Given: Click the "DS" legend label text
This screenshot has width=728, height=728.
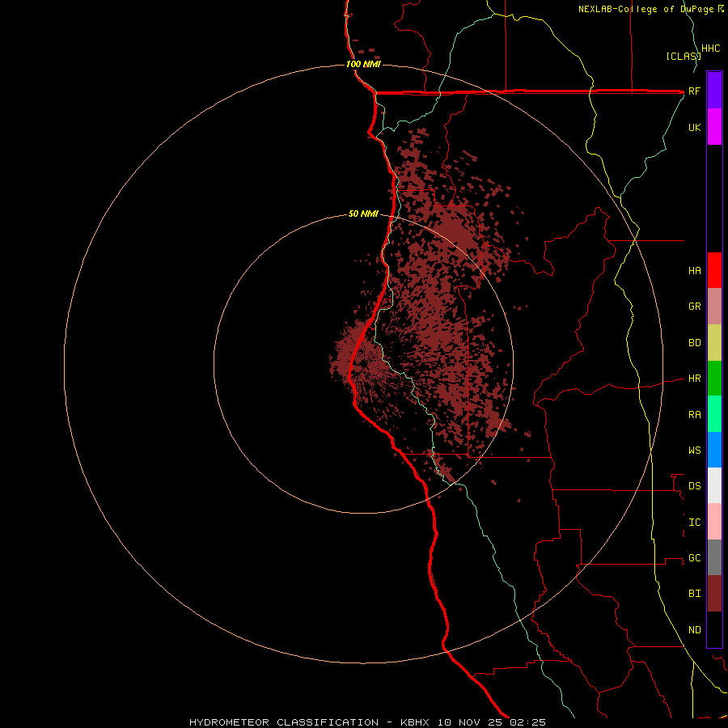Looking at the screenshot, I should pyautogui.click(x=694, y=486).
